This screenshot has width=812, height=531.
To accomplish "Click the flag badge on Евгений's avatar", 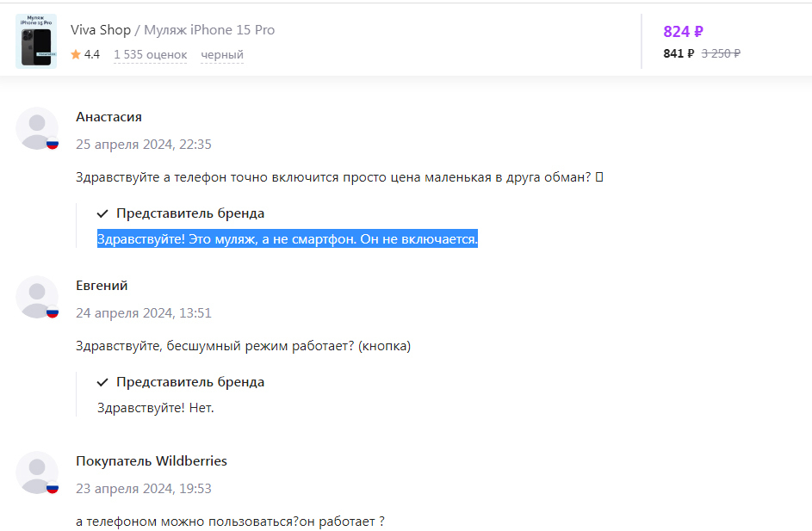I will click(53, 312).
